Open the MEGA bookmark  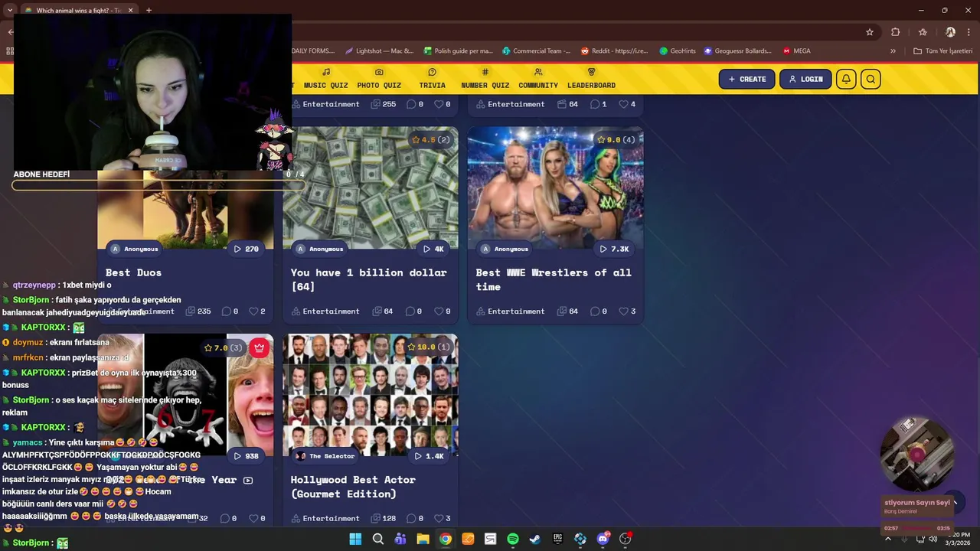(x=796, y=51)
